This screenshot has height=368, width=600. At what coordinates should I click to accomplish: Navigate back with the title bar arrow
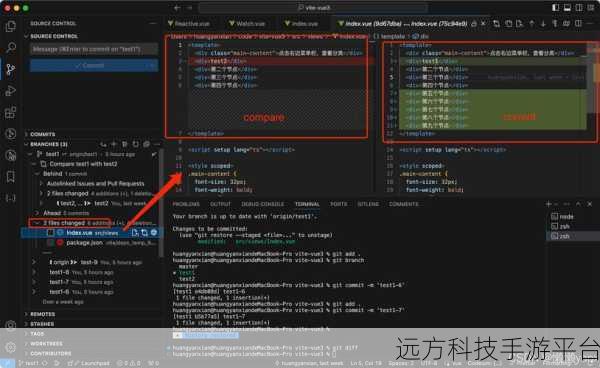pos(177,8)
